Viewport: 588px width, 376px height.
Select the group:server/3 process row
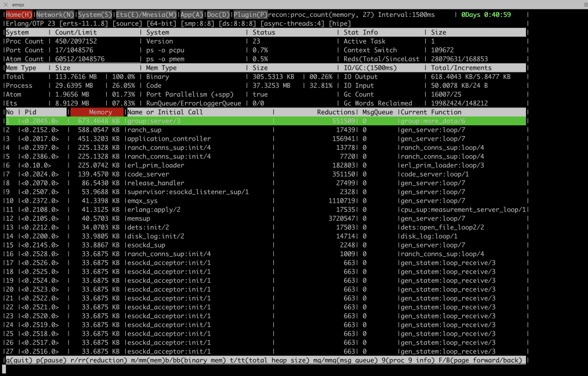266,121
